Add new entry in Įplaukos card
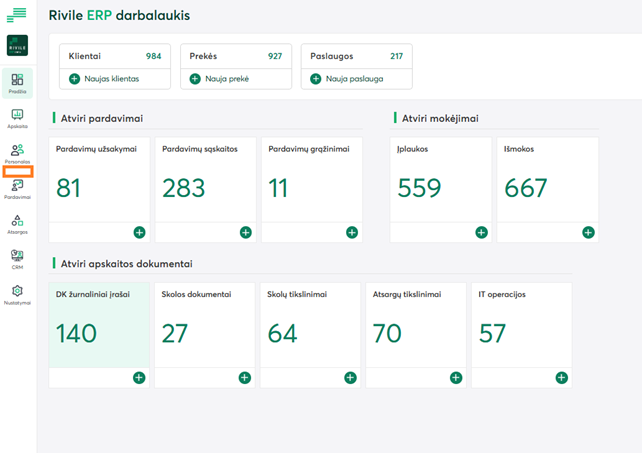This screenshot has height=453, width=642. coord(481,232)
